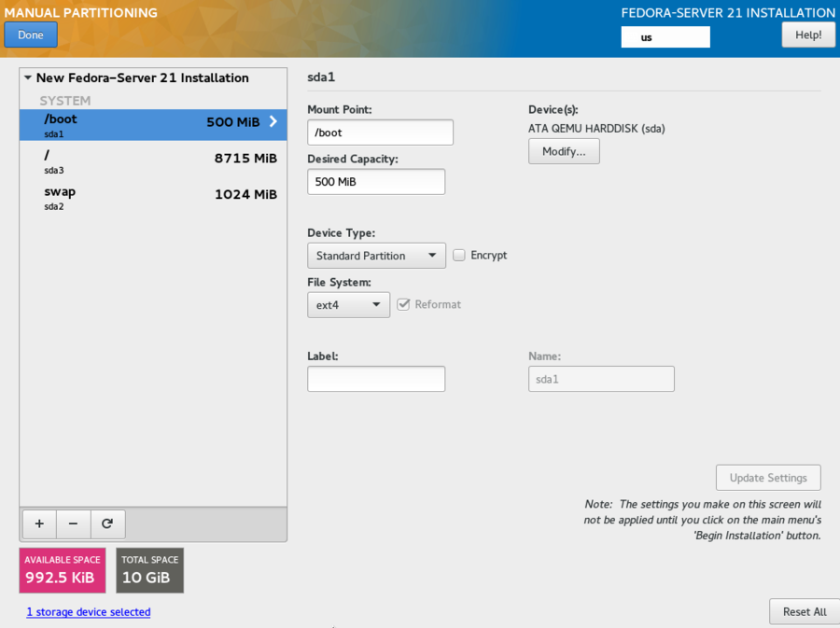Enable the Encrypt checkbox
840x628 pixels.
459,255
